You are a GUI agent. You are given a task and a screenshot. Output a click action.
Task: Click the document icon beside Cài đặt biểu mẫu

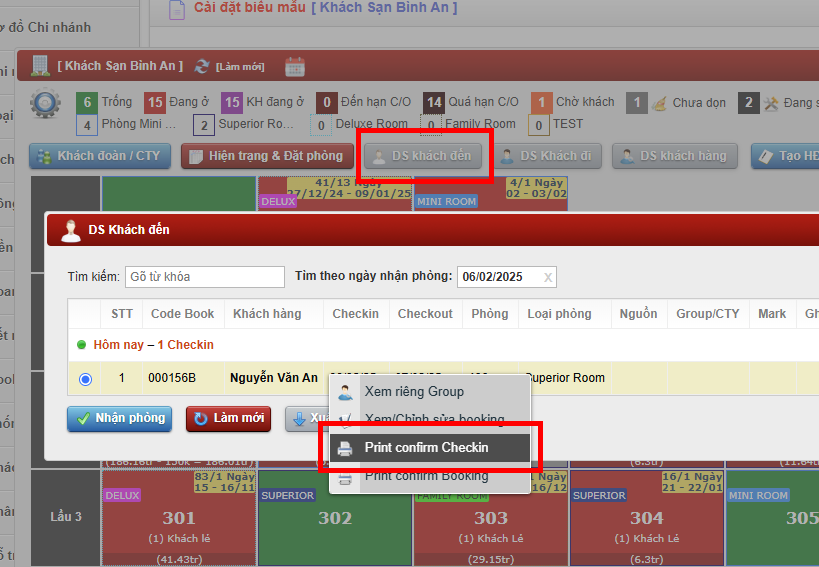coord(177,10)
